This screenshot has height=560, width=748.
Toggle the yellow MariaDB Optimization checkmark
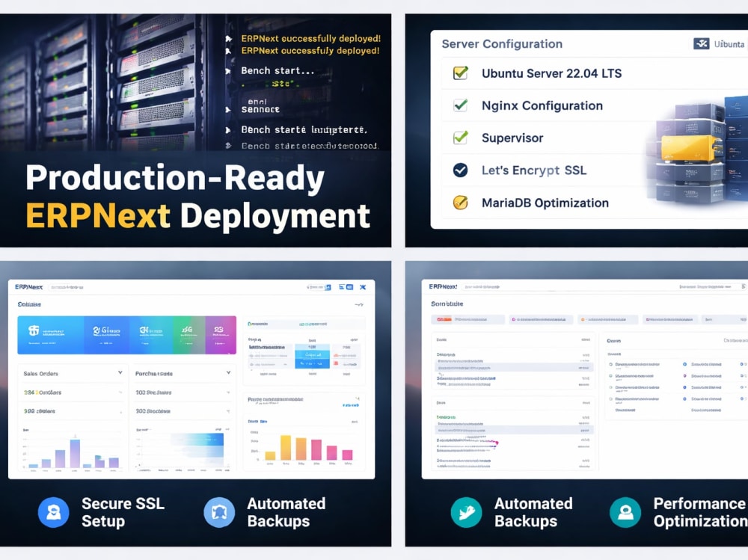[x=460, y=203]
